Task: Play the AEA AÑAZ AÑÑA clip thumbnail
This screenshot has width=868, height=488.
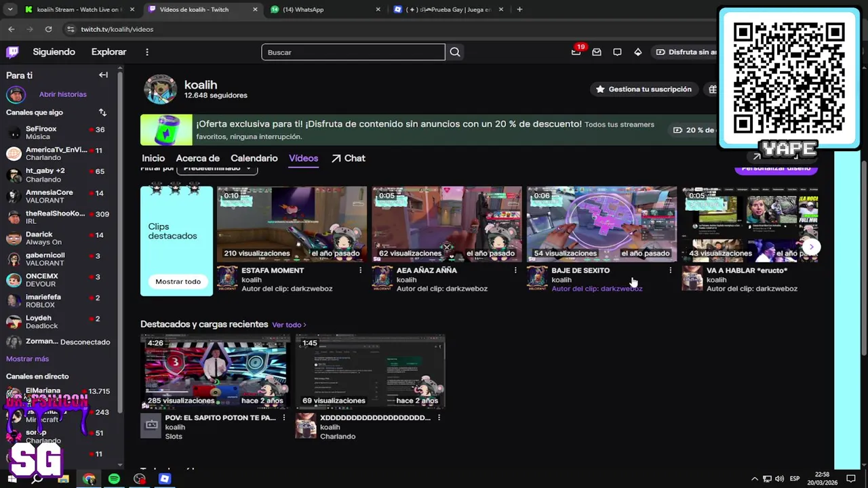Action: pos(447,224)
